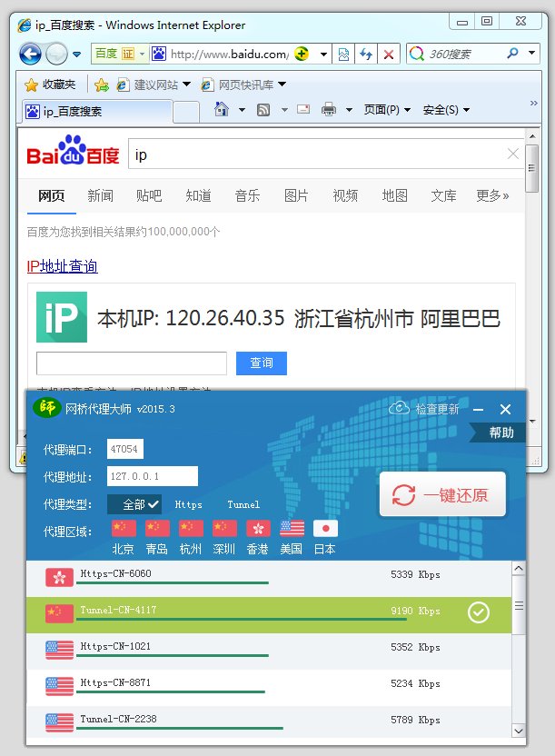This screenshot has width=555, height=756.
Task: Click the Baidu search input containing ip
Action: point(318,154)
